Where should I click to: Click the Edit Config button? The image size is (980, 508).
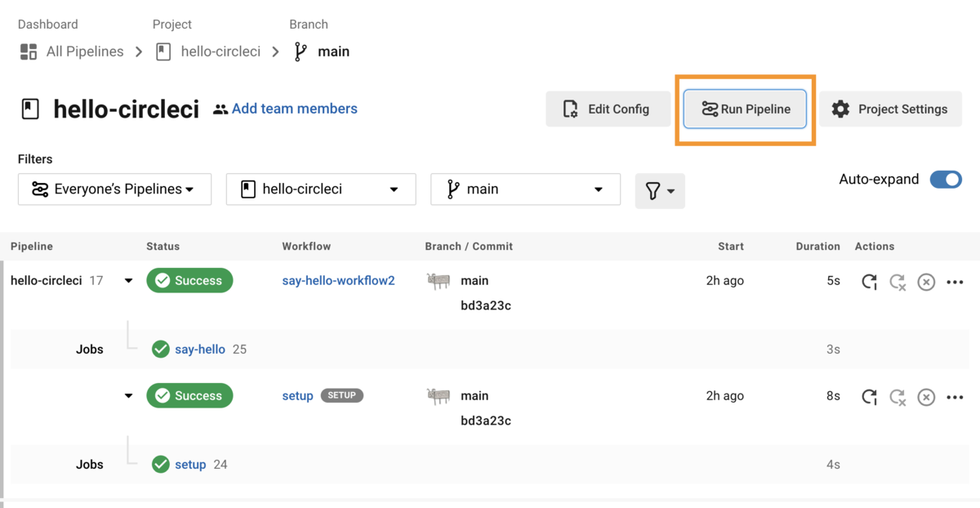(608, 109)
